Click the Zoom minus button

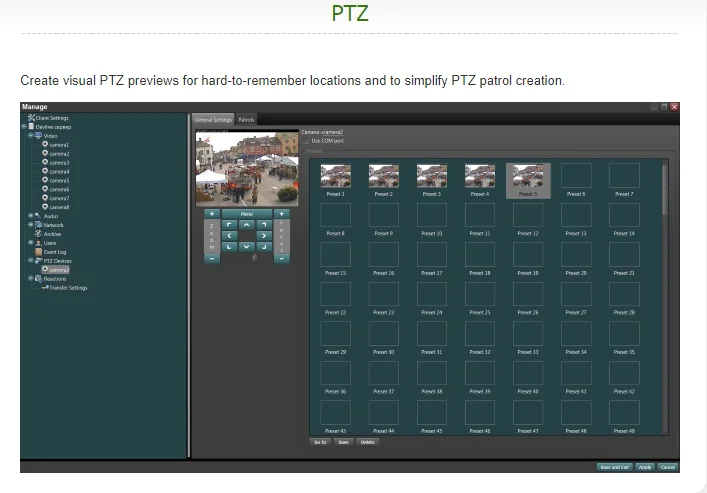[x=210, y=258]
